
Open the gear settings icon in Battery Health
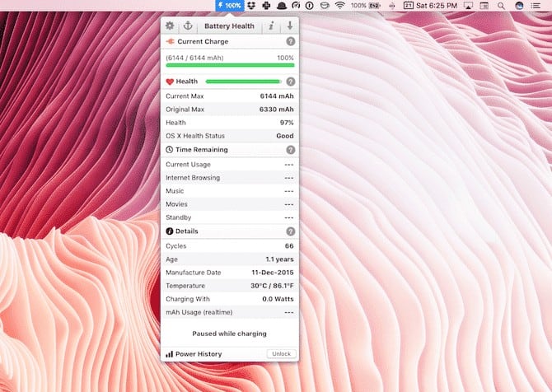click(170, 26)
